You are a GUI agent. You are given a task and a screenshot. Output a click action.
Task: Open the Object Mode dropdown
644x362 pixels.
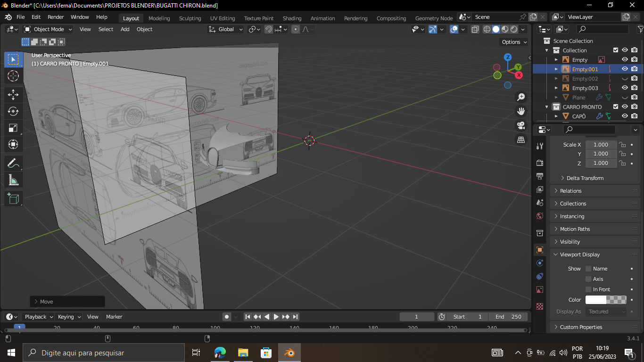click(x=48, y=29)
